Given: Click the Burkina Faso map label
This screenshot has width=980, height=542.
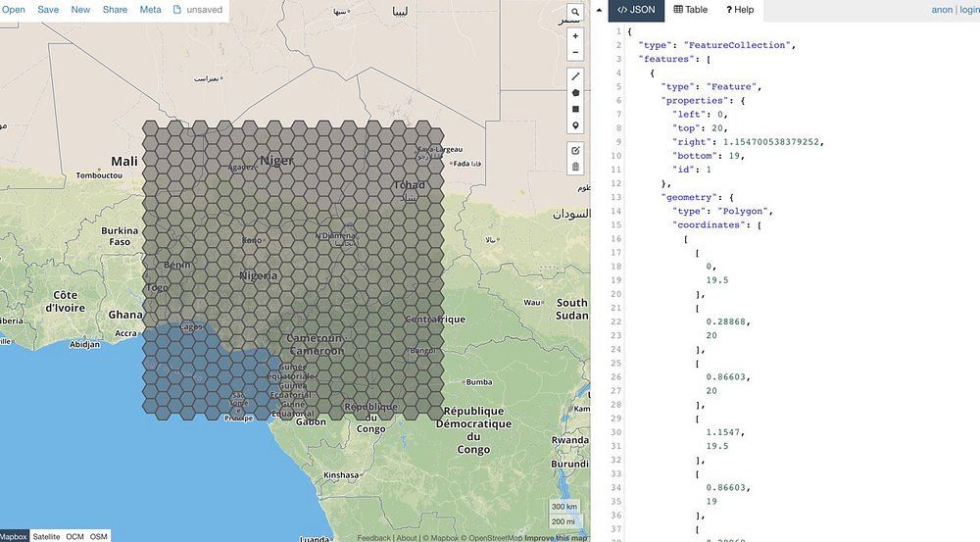Looking at the screenshot, I should pyautogui.click(x=120, y=236).
